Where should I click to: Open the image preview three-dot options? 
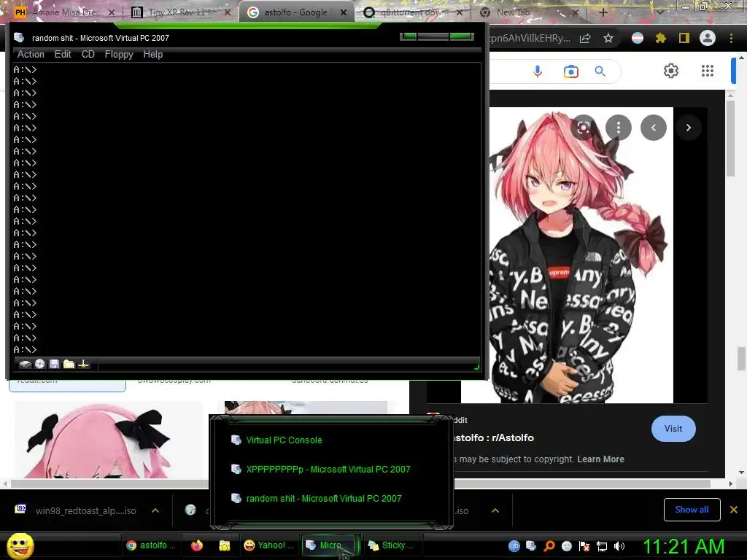619,128
